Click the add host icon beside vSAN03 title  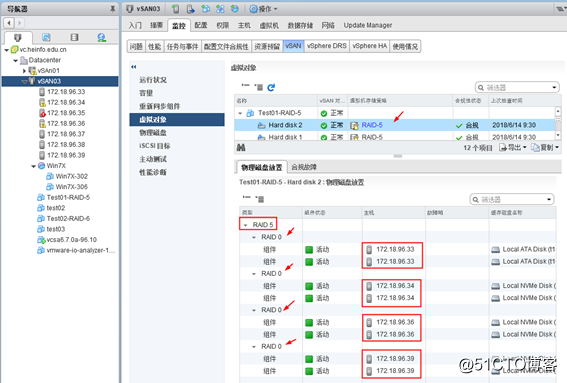(175, 9)
